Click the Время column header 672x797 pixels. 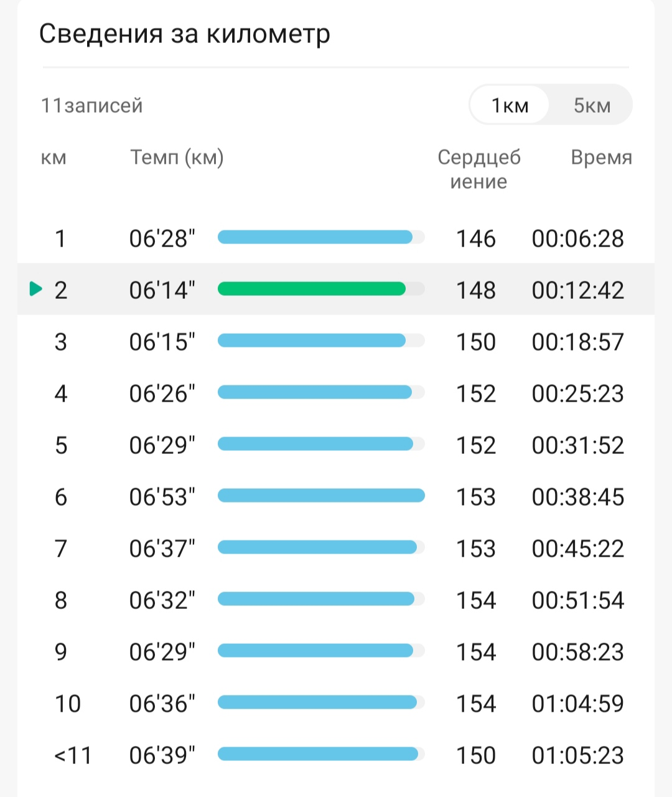click(601, 158)
